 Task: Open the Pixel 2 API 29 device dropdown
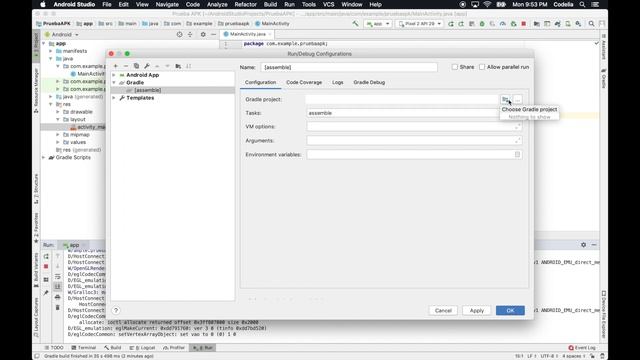[420, 24]
